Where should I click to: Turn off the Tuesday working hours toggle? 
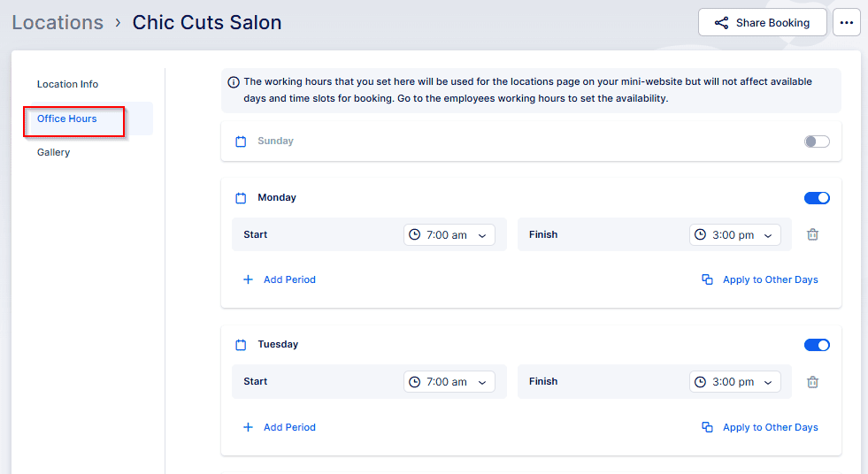pos(817,345)
